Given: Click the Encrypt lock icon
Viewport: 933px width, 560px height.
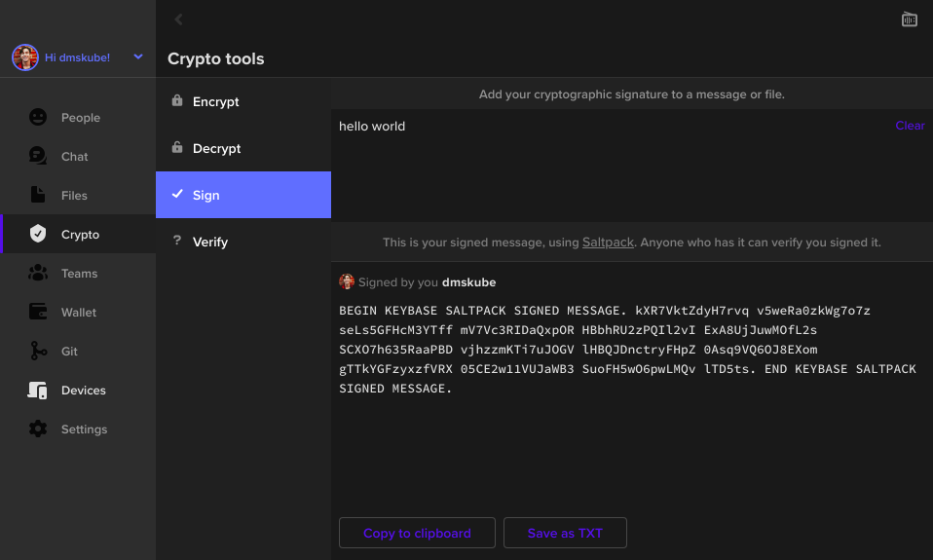Looking at the screenshot, I should (177, 100).
